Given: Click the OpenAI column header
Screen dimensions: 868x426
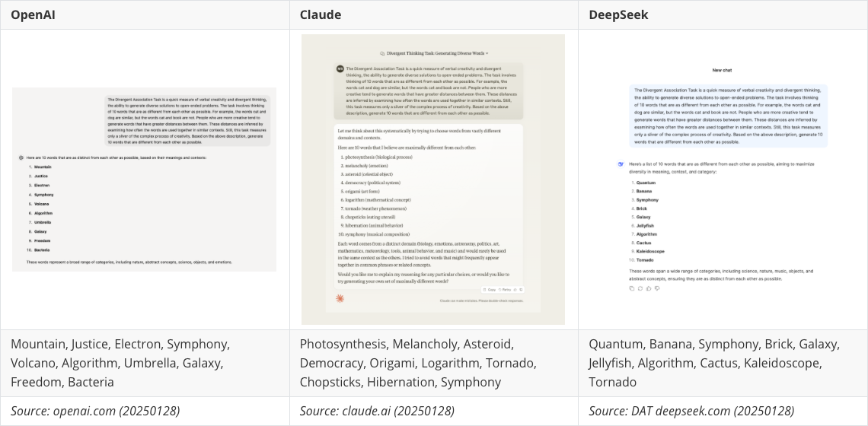Looking at the screenshot, I should coord(34,14).
